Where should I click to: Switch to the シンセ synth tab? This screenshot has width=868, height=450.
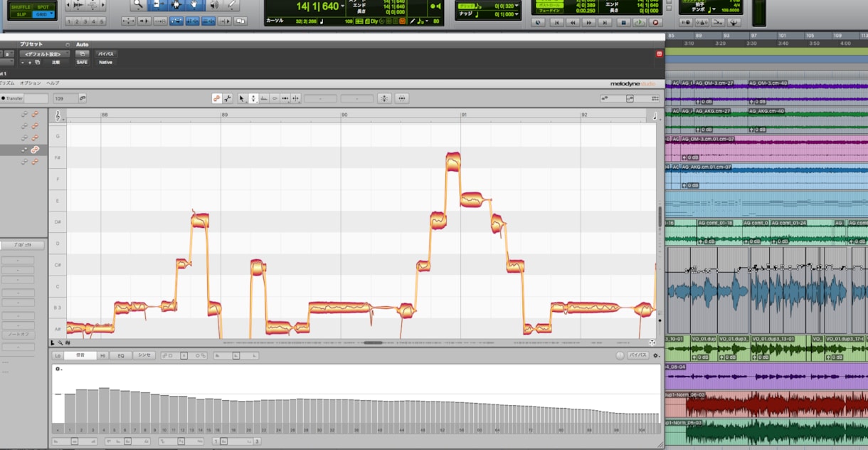coord(144,355)
